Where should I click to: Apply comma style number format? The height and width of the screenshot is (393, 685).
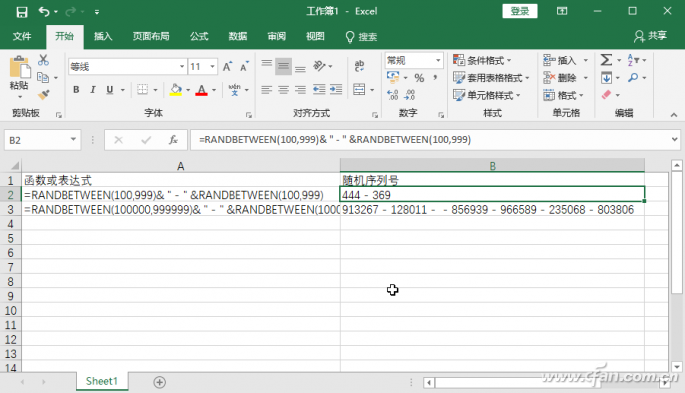[435, 78]
